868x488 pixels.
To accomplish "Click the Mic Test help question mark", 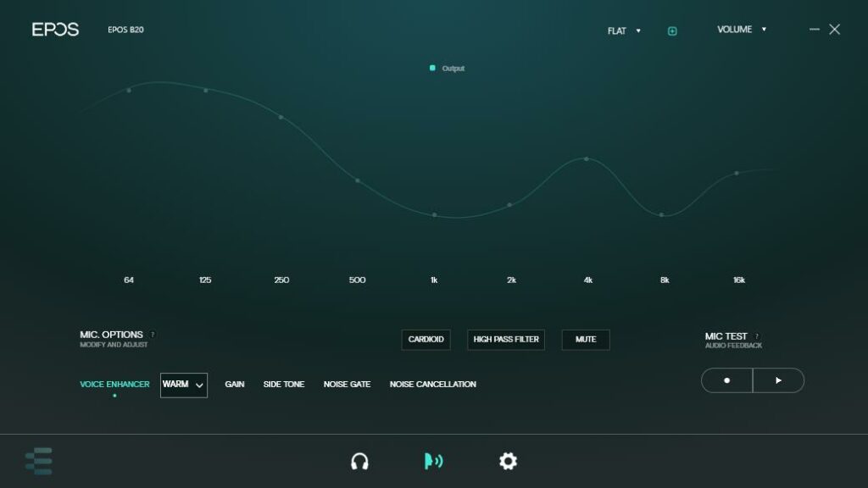I will coord(757,336).
